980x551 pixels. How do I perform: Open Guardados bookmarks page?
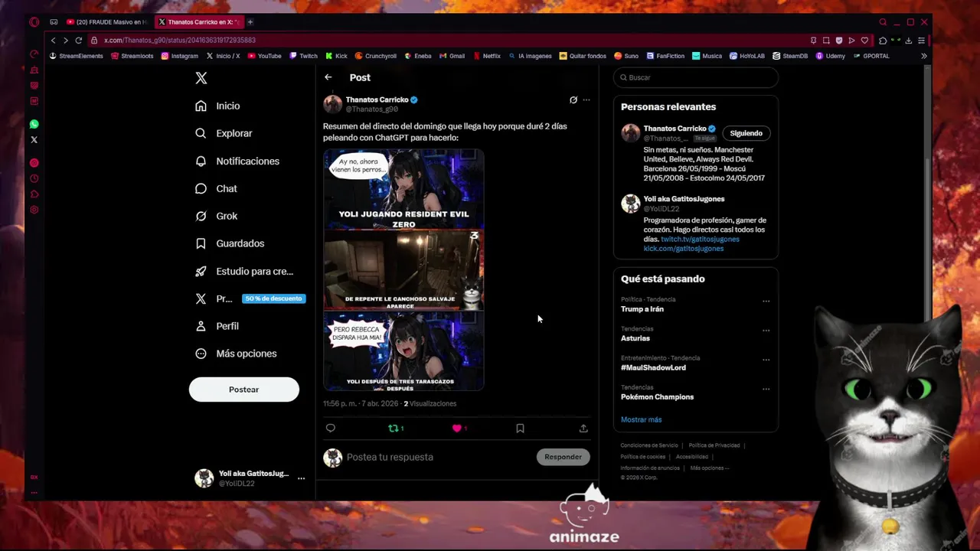point(230,243)
